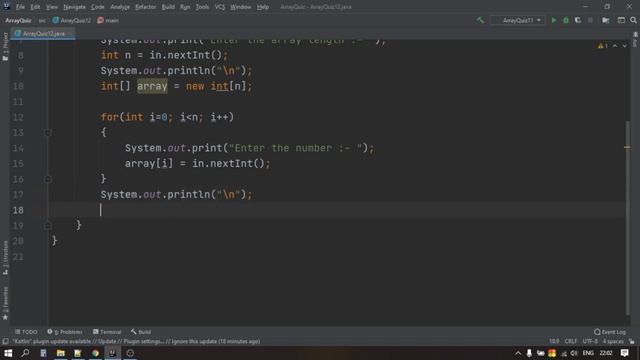
Task: Open the File menu
Action: click(20, 7)
